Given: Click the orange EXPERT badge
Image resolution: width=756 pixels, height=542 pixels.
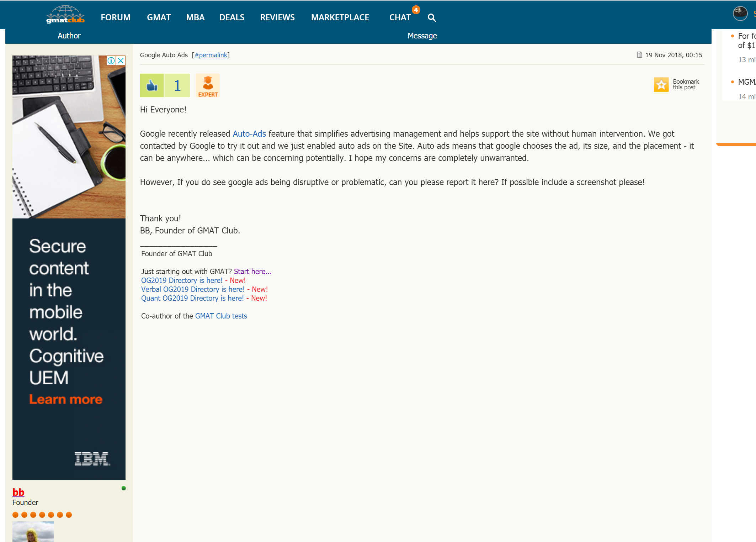Looking at the screenshot, I should (208, 85).
